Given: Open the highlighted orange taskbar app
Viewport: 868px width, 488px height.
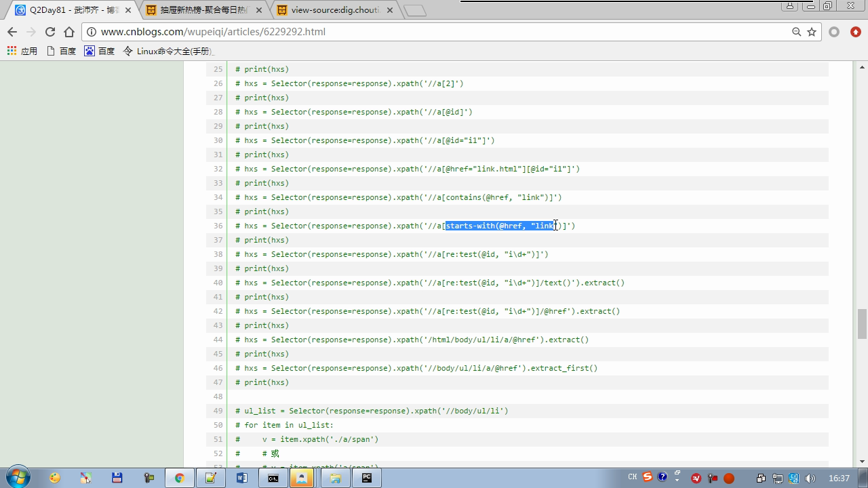Looking at the screenshot, I should pyautogui.click(x=302, y=478).
